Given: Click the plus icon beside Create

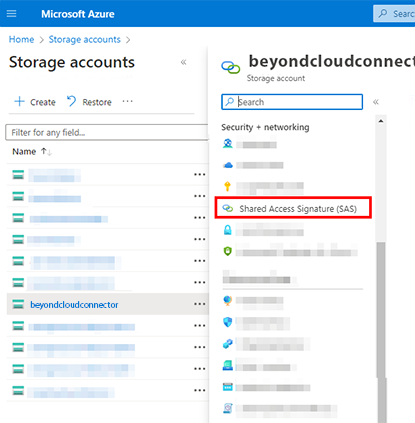Looking at the screenshot, I should 20,101.
